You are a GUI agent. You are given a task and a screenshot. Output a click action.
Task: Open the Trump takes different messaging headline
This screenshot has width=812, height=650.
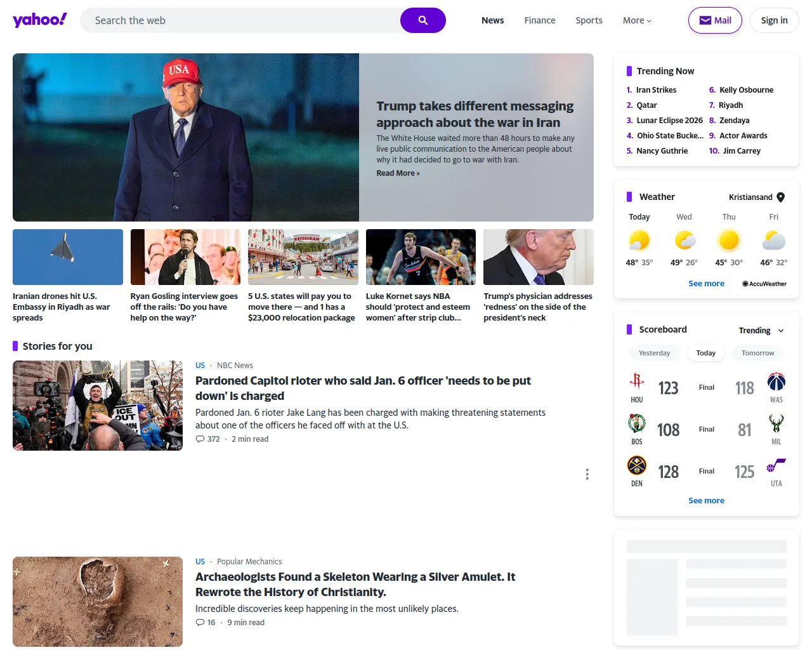click(x=475, y=114)
